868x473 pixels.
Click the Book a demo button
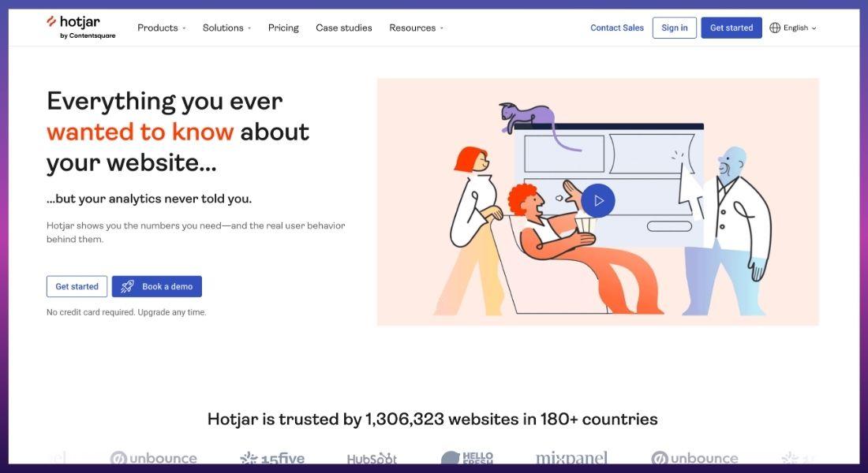coord(157,287)
